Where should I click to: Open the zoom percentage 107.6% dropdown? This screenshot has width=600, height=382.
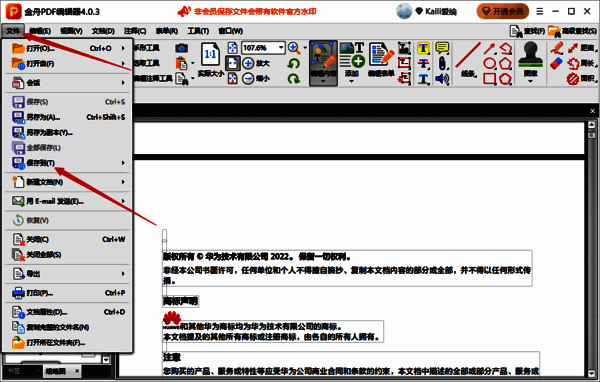(281, 48)
